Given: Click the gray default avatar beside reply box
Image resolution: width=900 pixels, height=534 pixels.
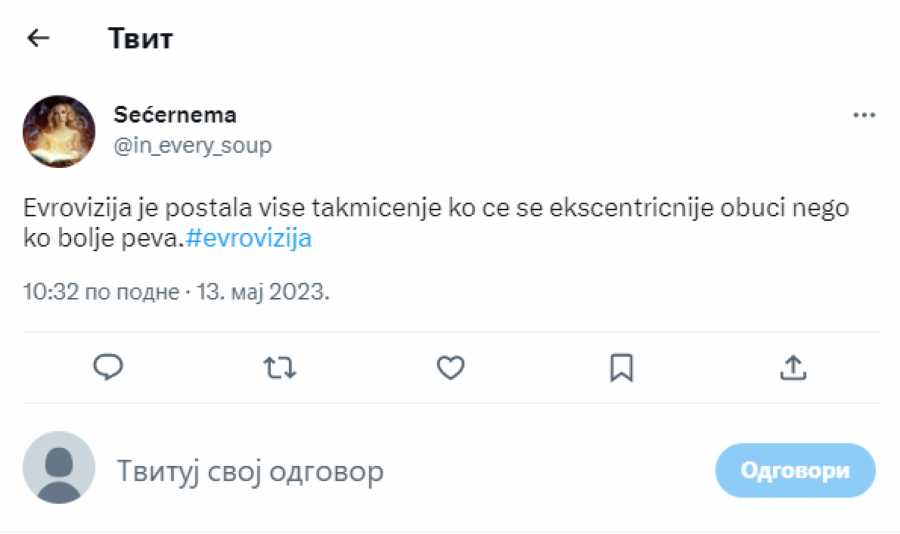Looking at the screenshot, I should 59,467.
